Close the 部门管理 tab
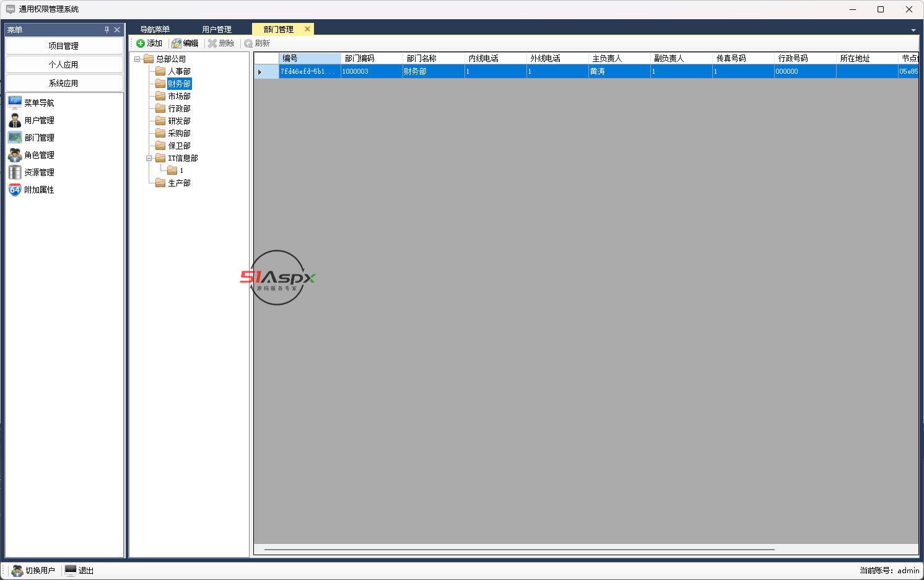Screen dimensions: 924x580 [x=307, y=29]
